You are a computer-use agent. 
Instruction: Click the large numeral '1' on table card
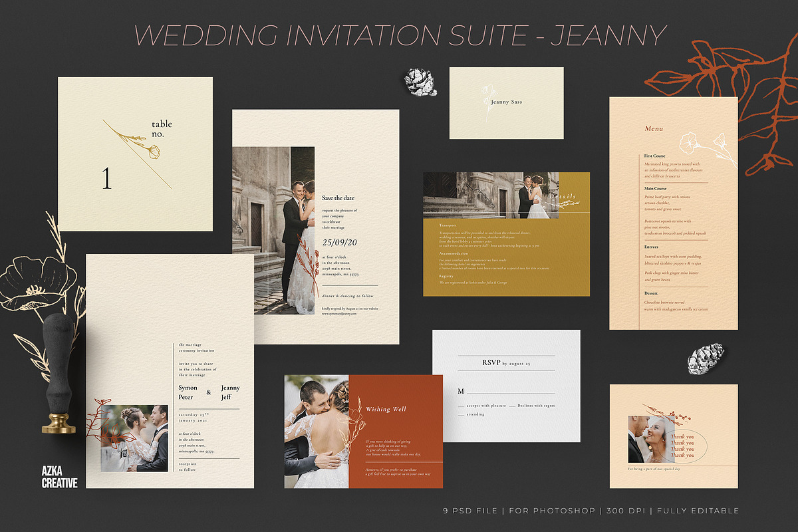[x=106, y=179]
